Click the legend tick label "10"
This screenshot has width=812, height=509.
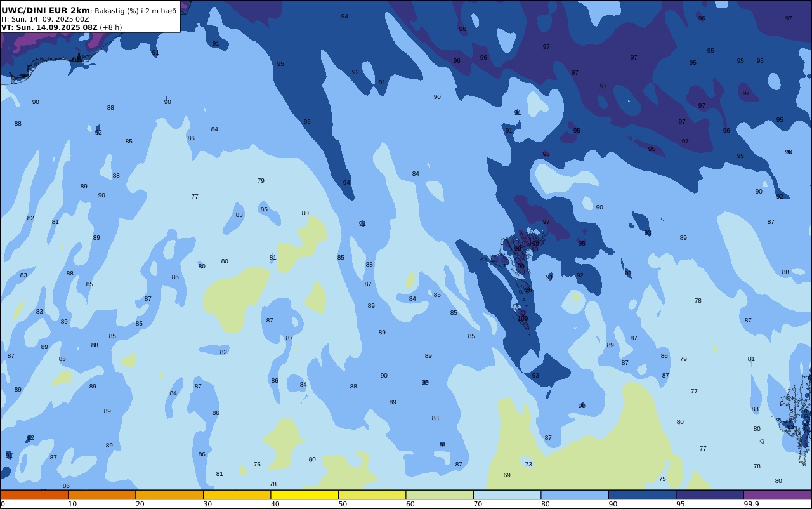tap(72, 504)
